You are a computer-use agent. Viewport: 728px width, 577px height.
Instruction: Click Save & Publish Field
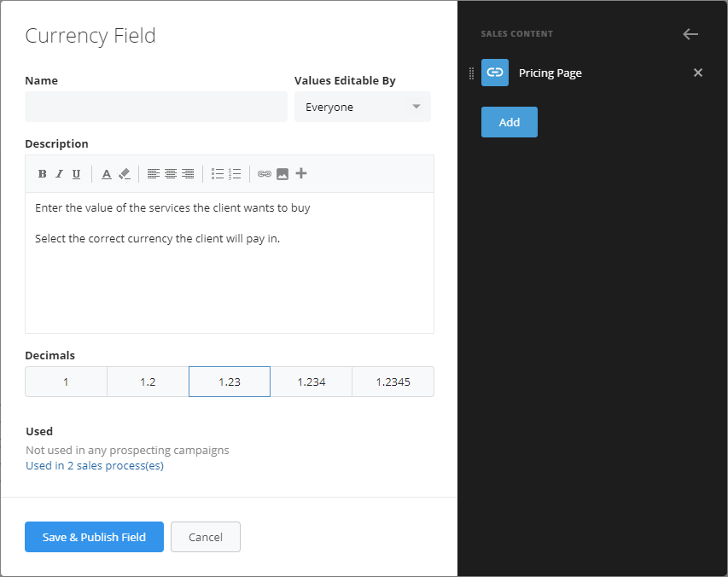click(94, 537)
